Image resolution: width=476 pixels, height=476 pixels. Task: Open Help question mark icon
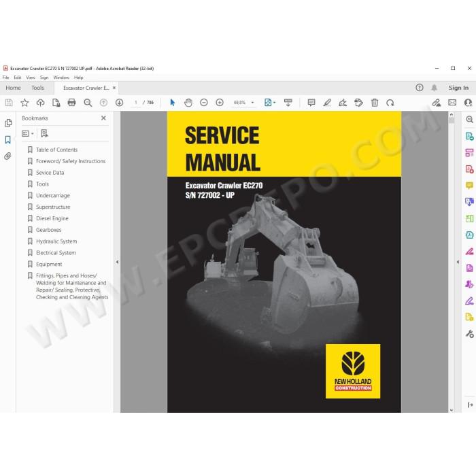click(420, 88)
